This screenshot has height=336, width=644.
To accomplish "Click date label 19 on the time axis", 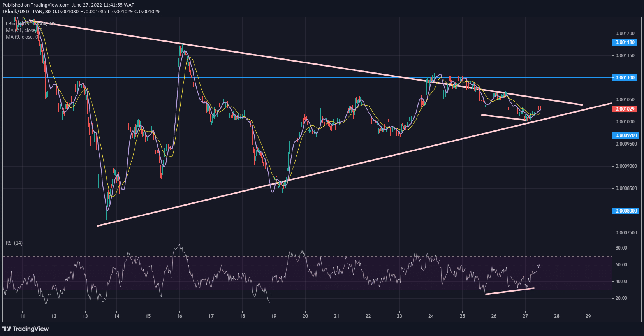I will coord(274,316).
